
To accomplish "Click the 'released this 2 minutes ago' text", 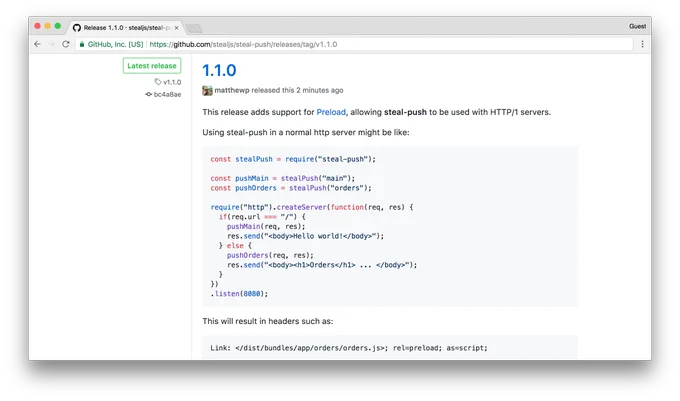I will [x=298, y=90].
